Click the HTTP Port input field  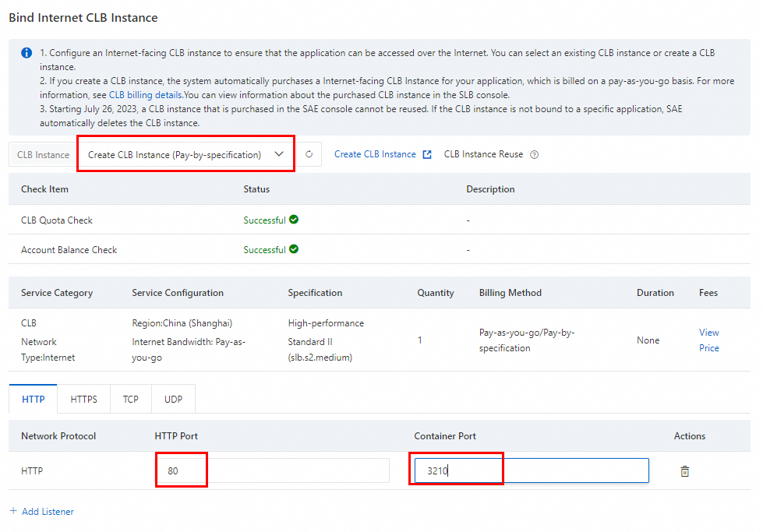(x=272, y=470)
